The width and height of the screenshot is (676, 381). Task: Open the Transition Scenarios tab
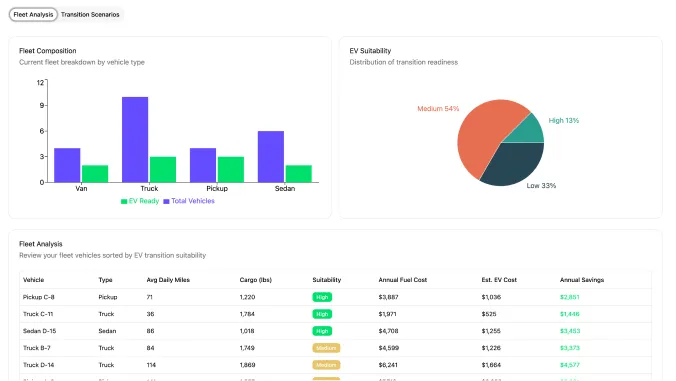point(90,14)
